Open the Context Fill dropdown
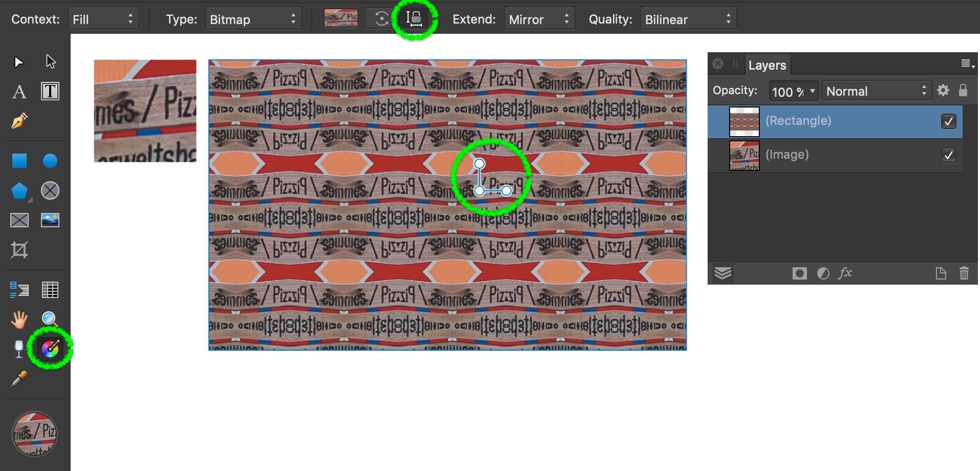 [x=103, y=19]
